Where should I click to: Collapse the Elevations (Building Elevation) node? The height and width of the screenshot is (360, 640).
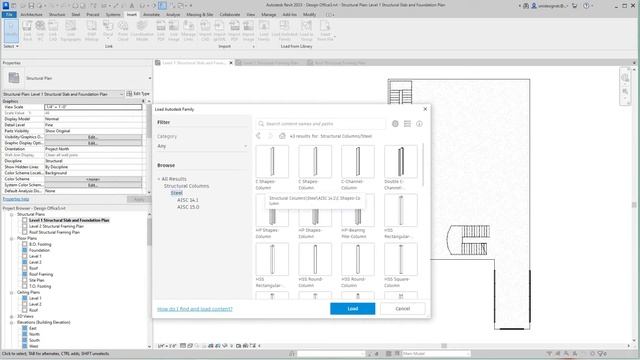click(x=12, y=322)
